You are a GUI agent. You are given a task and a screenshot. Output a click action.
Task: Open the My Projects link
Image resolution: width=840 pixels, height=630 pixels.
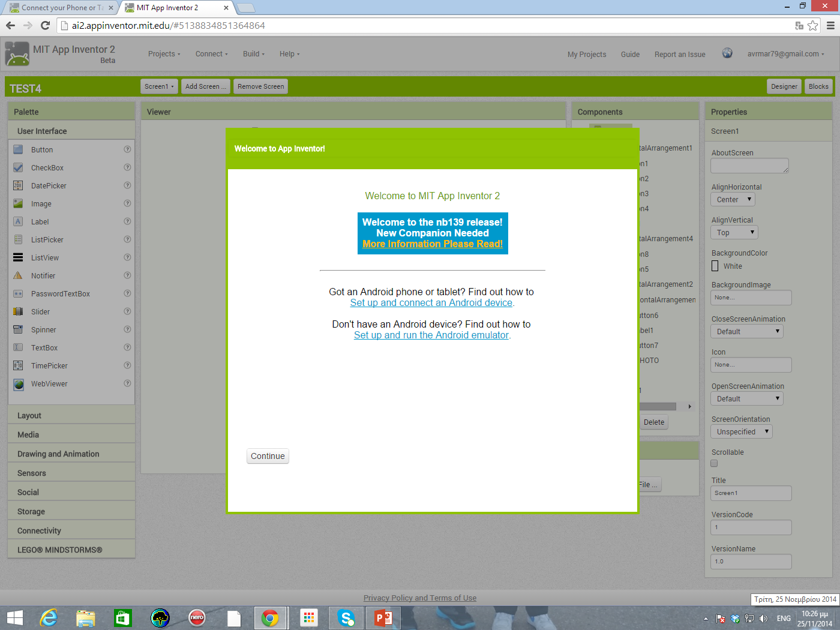[587, 55]
